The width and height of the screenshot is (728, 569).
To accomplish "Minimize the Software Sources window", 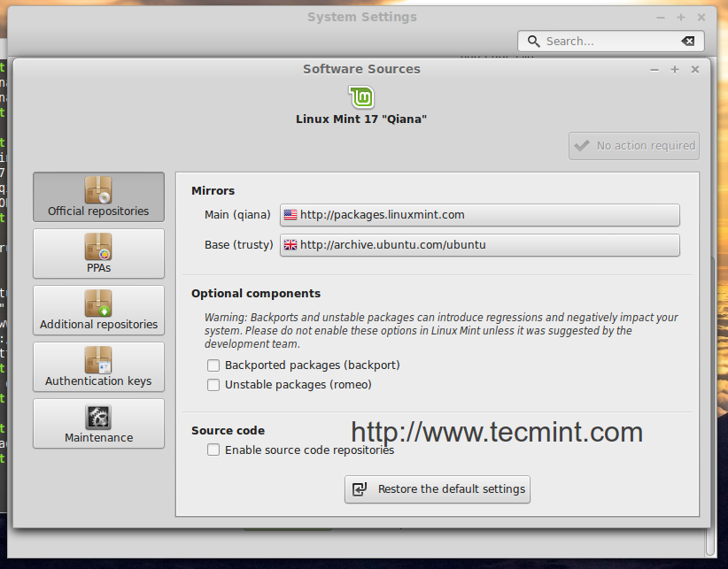I will pos(654,70).
